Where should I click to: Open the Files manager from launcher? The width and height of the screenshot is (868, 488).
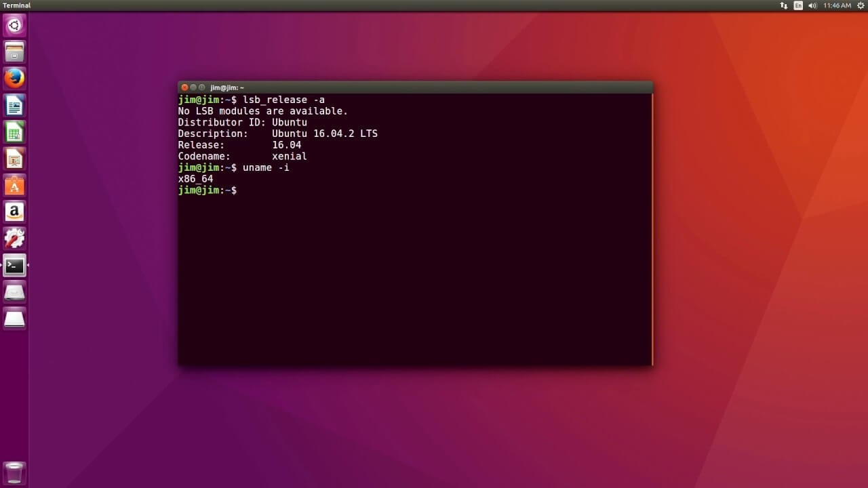14,52
